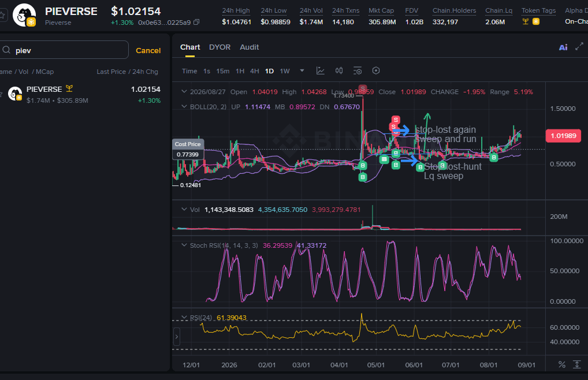588x380 pixels.
Task: Click the Mkt Cap label
Action: coord(381,10)
